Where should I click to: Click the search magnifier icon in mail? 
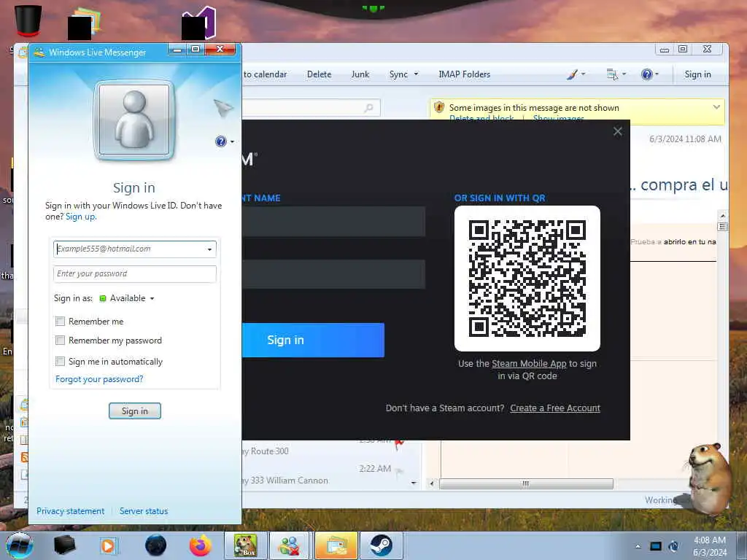[x=368, y=108]
